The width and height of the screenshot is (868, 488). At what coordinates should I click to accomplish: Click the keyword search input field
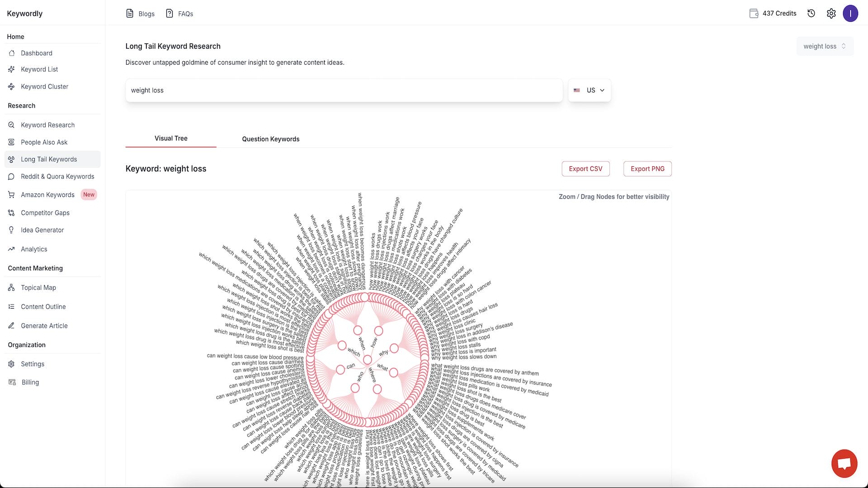(344, 90)
